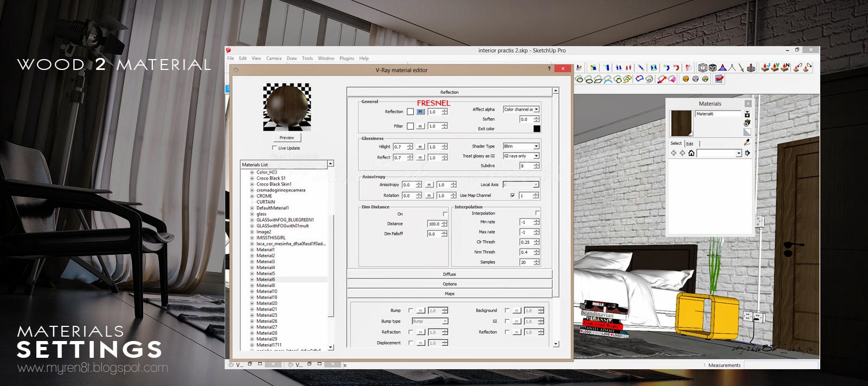Click the red curved arrow toolbar icon
The image size is (868, 386).
point(676,68)
